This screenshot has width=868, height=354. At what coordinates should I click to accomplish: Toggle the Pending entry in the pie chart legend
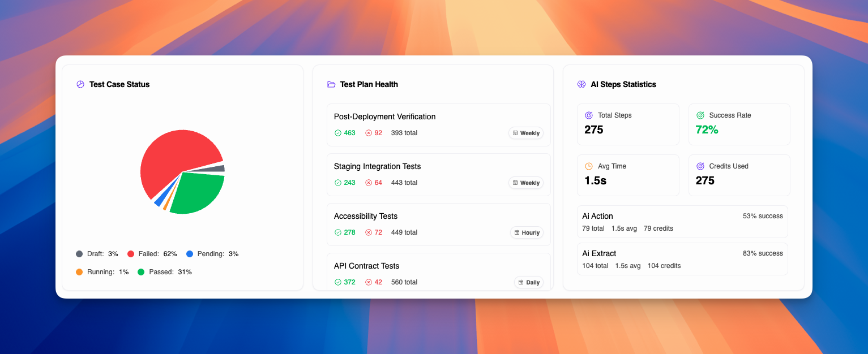(215, 253)
